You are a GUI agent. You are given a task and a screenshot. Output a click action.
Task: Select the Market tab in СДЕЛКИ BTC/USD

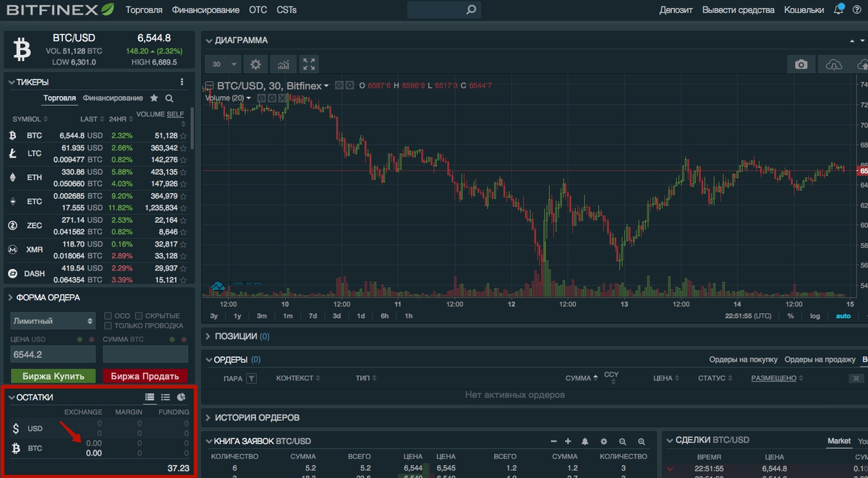pos(839,440)
